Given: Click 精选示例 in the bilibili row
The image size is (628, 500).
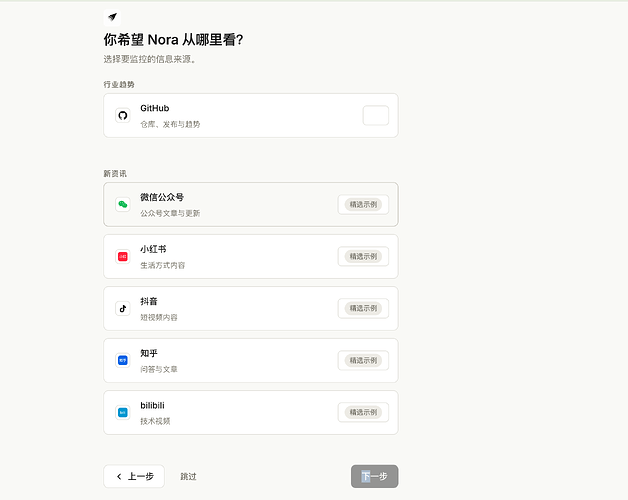Looking at the screenshot, I should click(x=363, y=412).
